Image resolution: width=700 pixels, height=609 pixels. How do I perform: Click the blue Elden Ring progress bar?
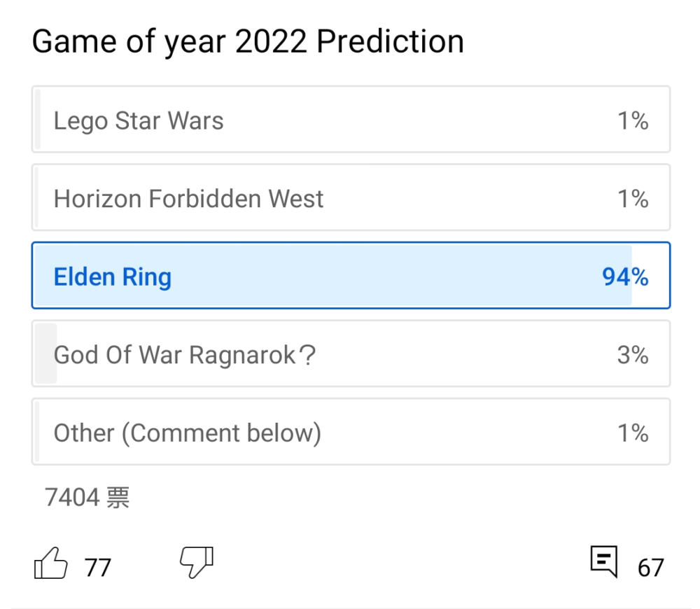pyautogui.click(x=333, y=276)
